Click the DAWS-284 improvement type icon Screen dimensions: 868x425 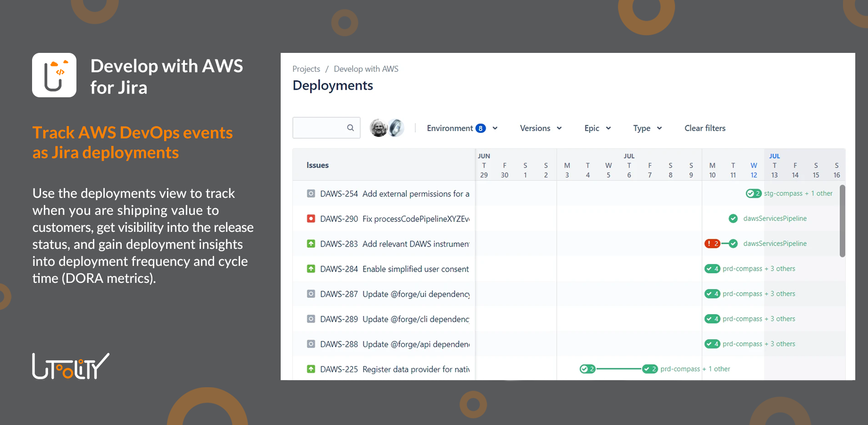click(x=311, y=269)
